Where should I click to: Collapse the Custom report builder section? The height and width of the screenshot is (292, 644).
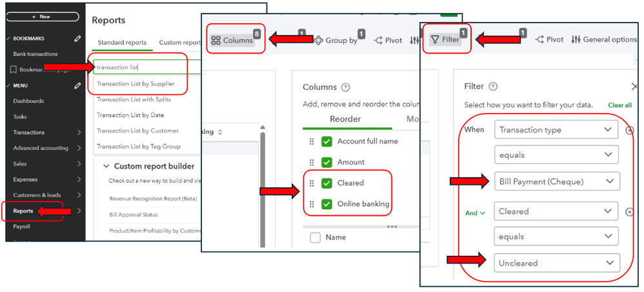(x=106, y=167)
